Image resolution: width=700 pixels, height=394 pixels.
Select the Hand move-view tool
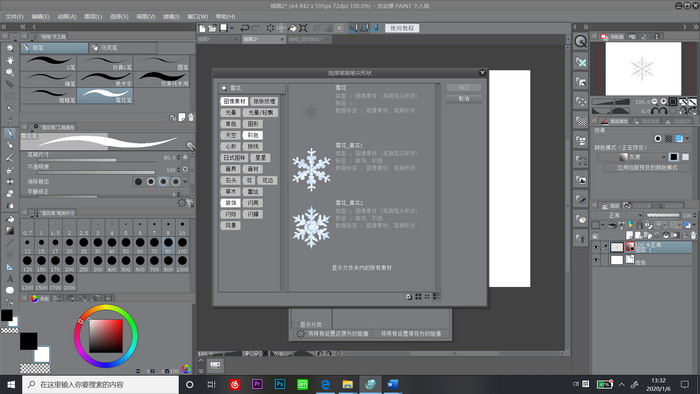9,60
